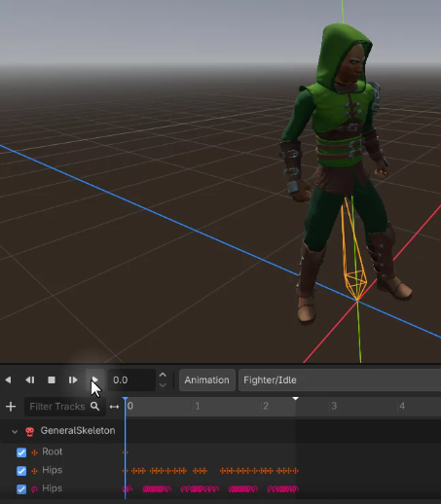
Task: Play the animation backwards
Action: (x=9, y=379)
